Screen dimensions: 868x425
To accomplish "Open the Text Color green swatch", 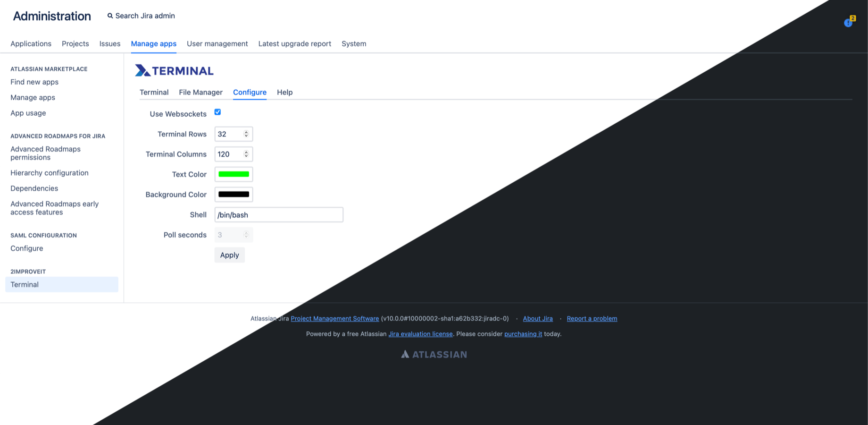I will pos(234,174).
